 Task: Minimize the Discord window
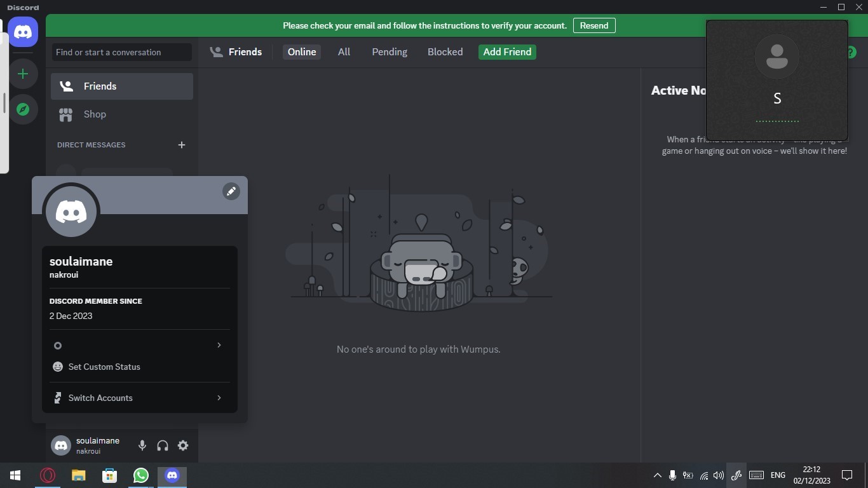click(x=824, y=7)
